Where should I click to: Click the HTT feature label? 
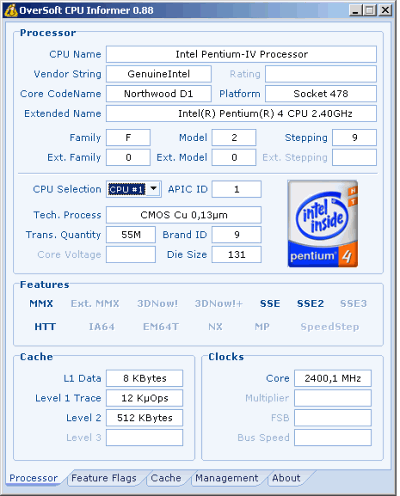(x=45, y=327)
